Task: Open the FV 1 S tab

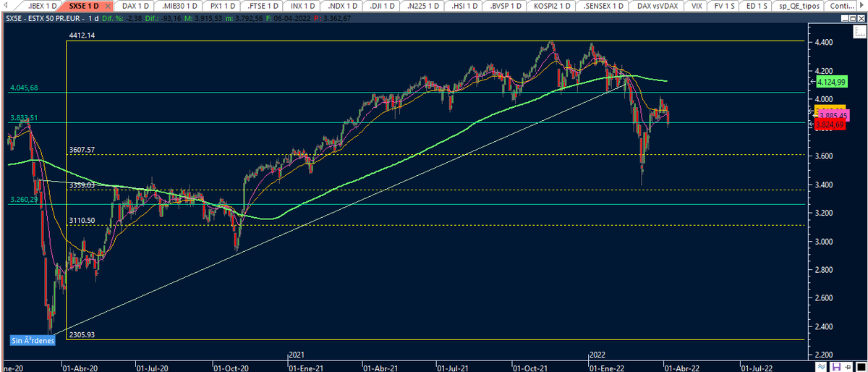Action: pos(724,6)
